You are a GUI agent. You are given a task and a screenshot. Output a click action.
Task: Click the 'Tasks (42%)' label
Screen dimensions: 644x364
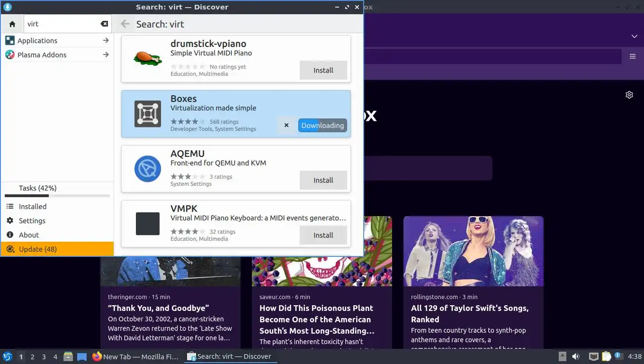click(x=37, y=188)
